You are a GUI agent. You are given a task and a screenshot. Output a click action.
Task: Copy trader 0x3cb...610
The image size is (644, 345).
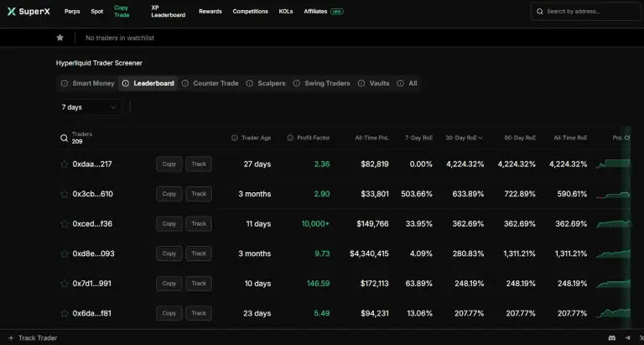pos(169,194)
